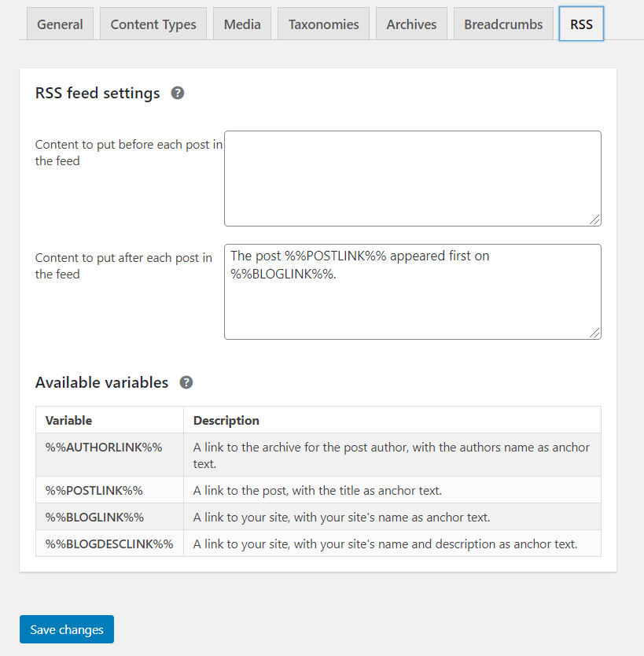Click %%BLOGLINK%% variable table row
The image size is (644, 656).
[94, 517]
